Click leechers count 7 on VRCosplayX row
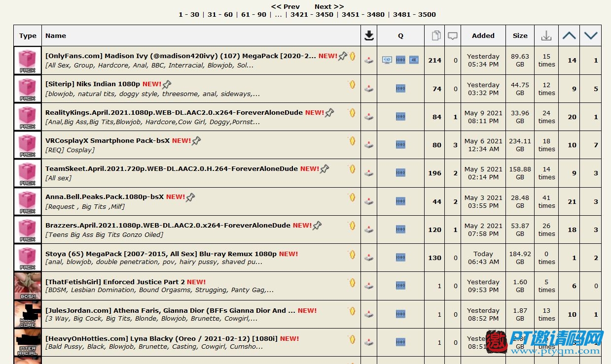The height and width of the screenshot is (364, 611). [x=596, y=145]
